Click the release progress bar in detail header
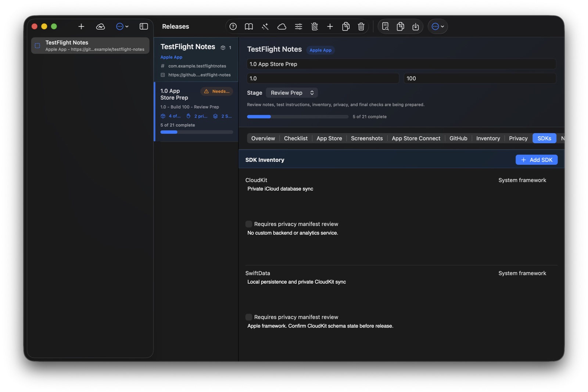The image size is (588, 392). coord(298,117)
